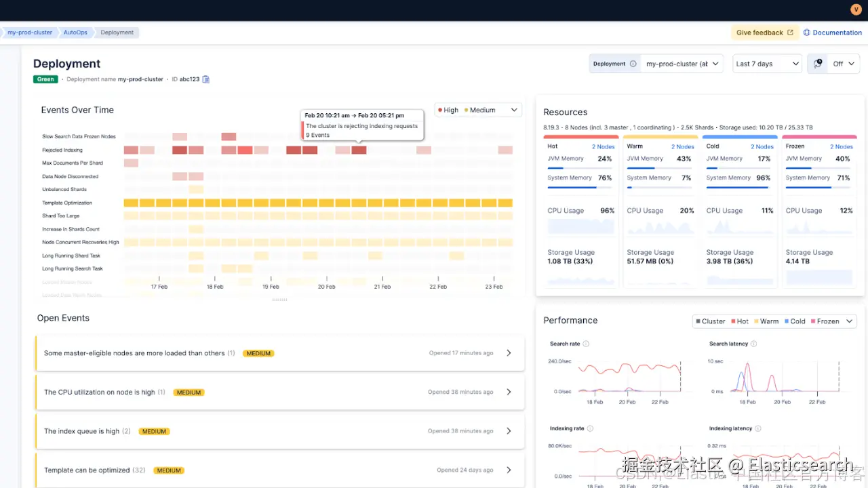
Task: Open the Last 7 days time range dropdown
Action: [768, 64]
